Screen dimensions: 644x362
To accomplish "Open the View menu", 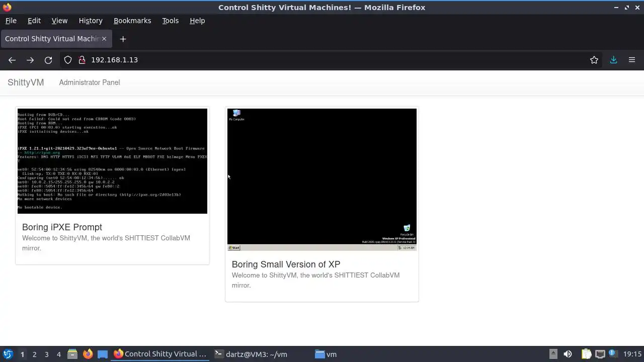I will [x=59, y=21].
